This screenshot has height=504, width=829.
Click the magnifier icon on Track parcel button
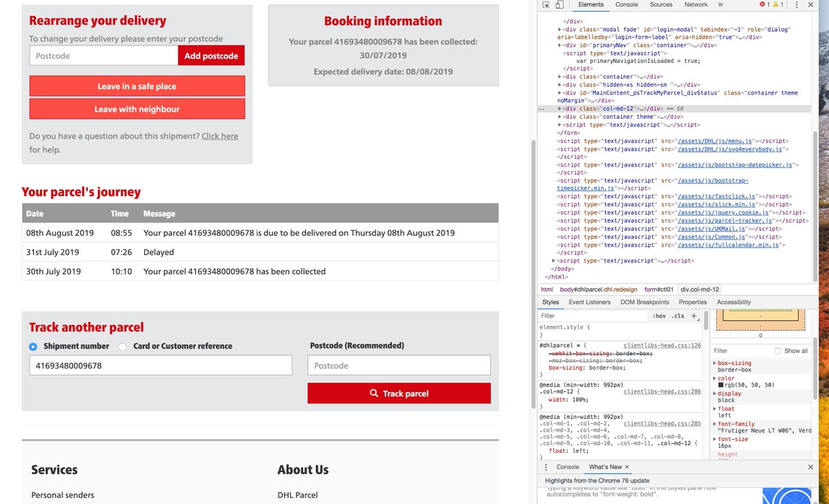(374, 394)
